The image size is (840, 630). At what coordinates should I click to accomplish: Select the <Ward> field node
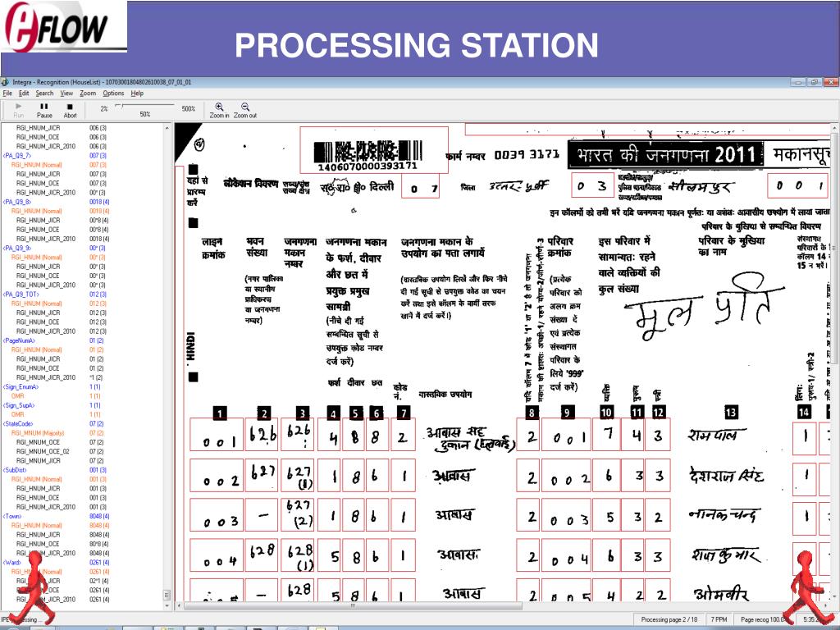pyautogui.click(x=11, y=563)
